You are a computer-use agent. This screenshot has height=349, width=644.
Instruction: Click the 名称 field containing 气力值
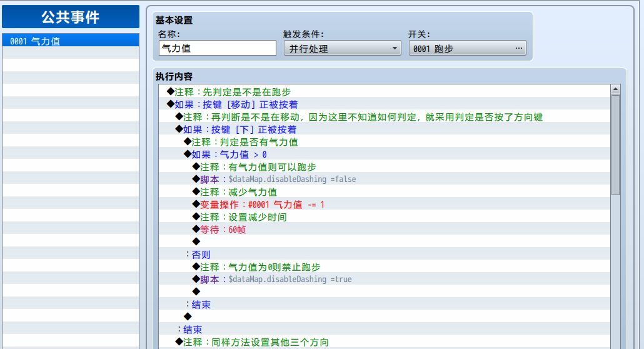[217, 48]
